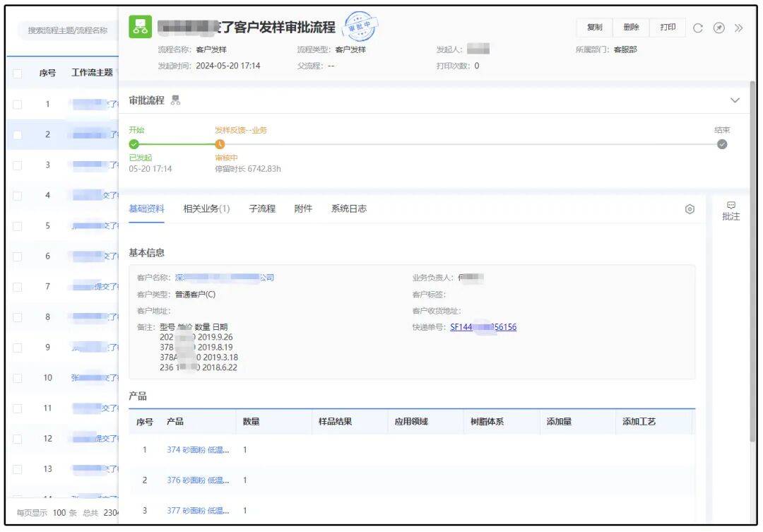The image size is (763, 532).
Task: Collapse the 审批流程 section chevron
Action: [735, 100]
